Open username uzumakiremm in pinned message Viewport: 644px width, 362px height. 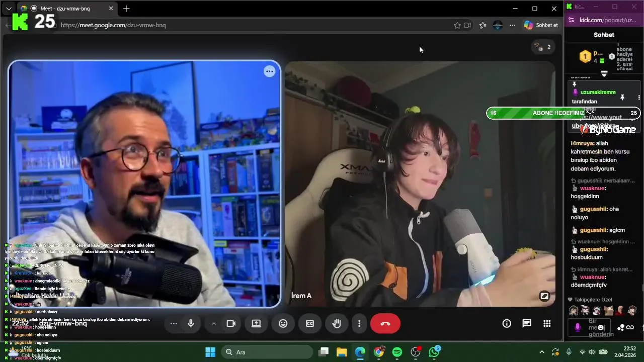(x=598, y=92)
